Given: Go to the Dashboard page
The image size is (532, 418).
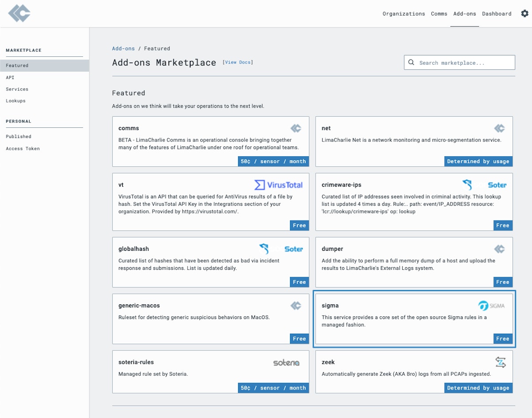Looking at the screenshot, I should point(497,14).
